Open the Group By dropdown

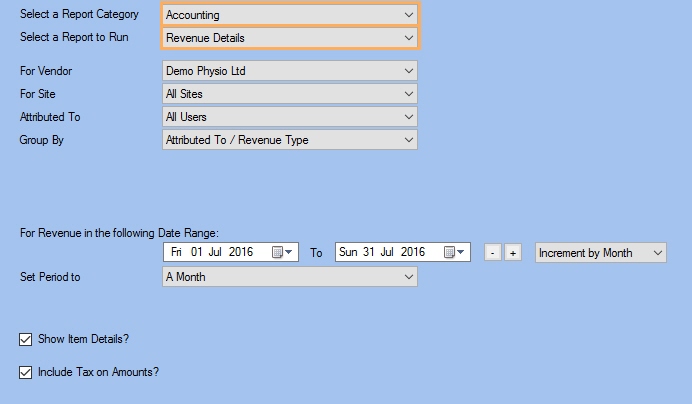pyautogui.click(x=290, y=140)
